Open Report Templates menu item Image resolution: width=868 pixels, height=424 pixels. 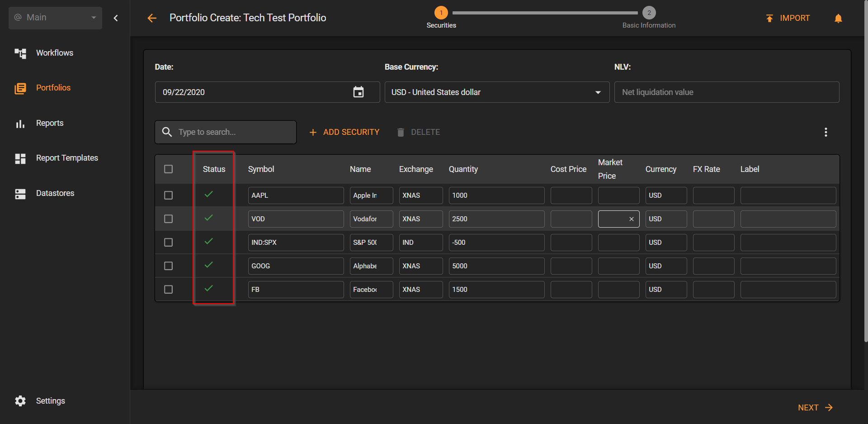67,158
